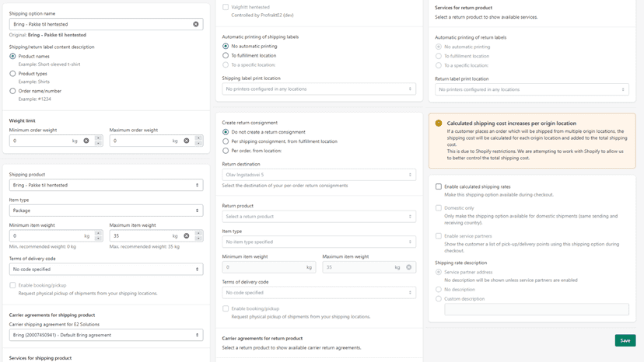Click the orange warning icon in the banner
This screenshot has width=644, height=362.
click(439, 124)
